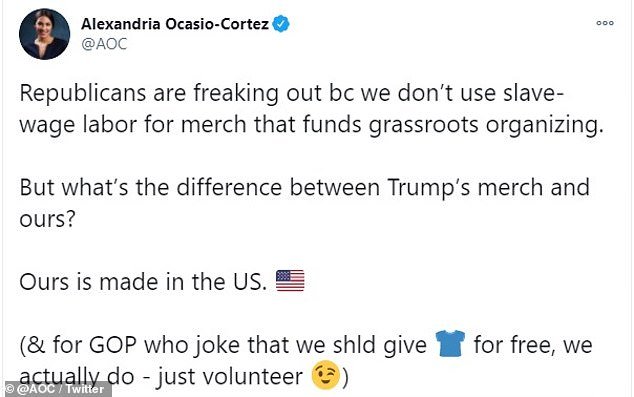The width and height of the screenshot is (634, 397).
Task: Open Alexandria Ocasio-Cortez display name link
Action: pyautogui.click(x=175, y=24)
